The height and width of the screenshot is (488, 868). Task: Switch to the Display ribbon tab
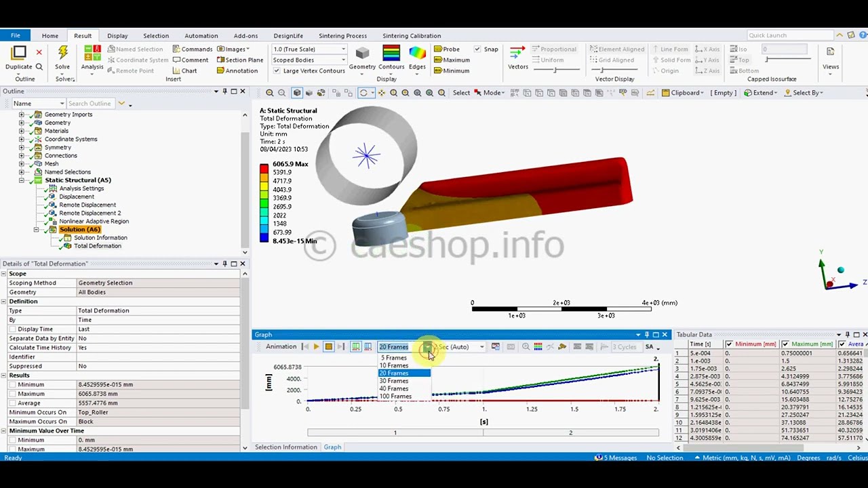[117, 36]
